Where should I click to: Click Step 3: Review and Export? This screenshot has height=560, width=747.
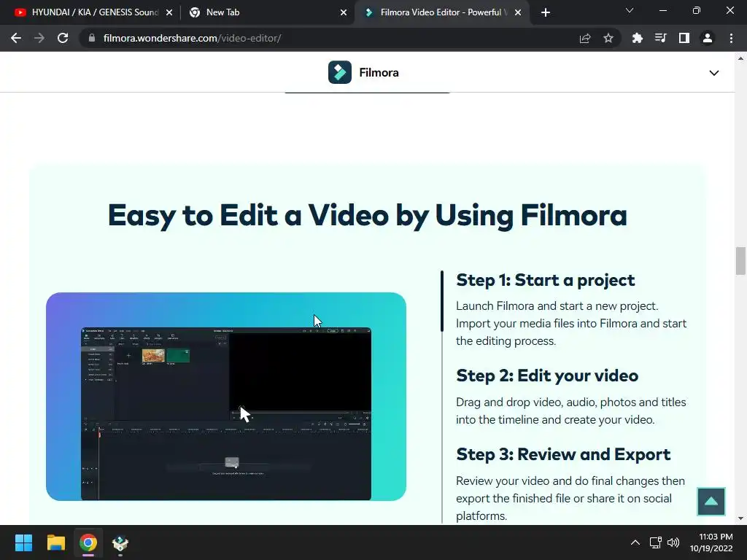click(x=563, y=454)
